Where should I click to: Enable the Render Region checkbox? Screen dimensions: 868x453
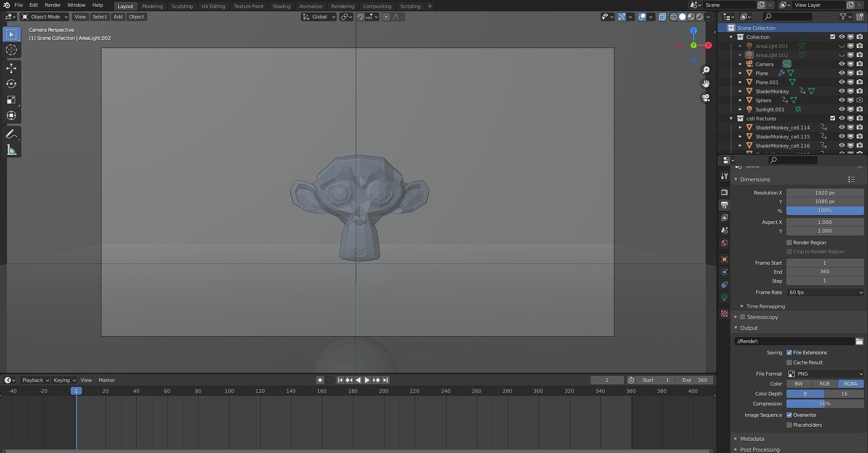click(x=789, y=243)
